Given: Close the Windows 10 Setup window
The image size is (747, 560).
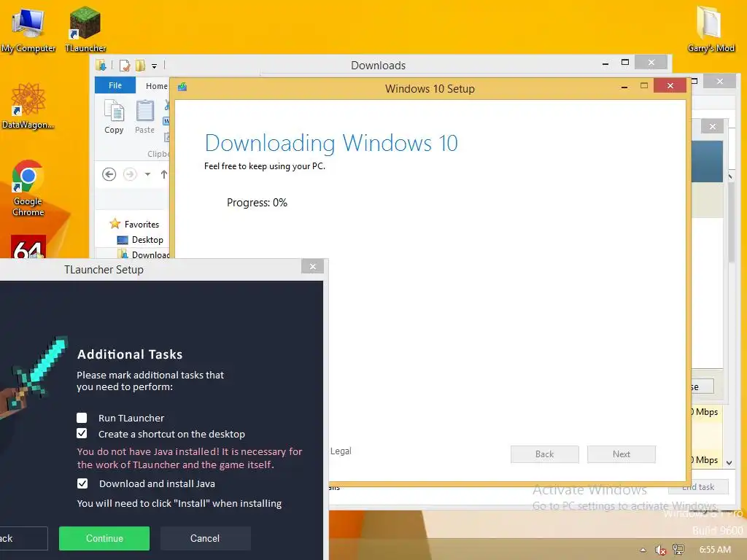Looking at the screenshot, I should click(x=670, y=86).
